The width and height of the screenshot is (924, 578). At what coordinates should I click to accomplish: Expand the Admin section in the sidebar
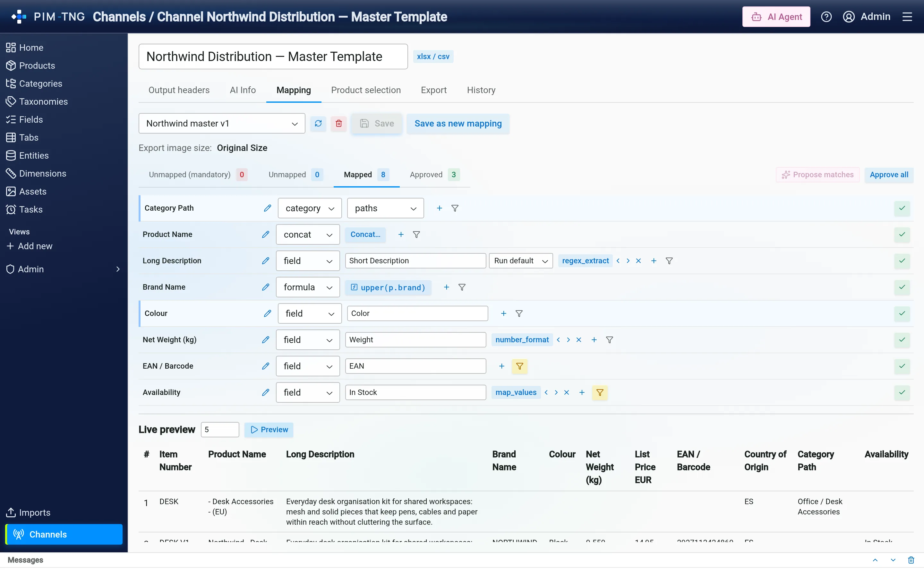click(64, 269)
